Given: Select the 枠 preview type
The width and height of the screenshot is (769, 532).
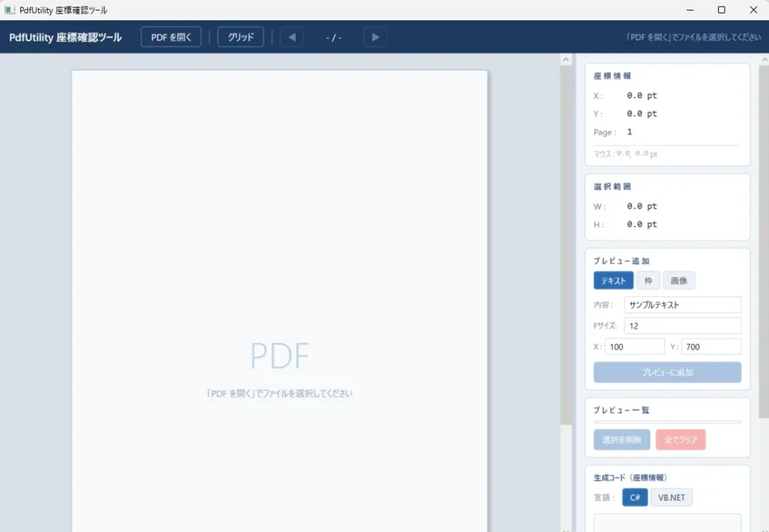Looking at the screenshot, I should [648, 281].
